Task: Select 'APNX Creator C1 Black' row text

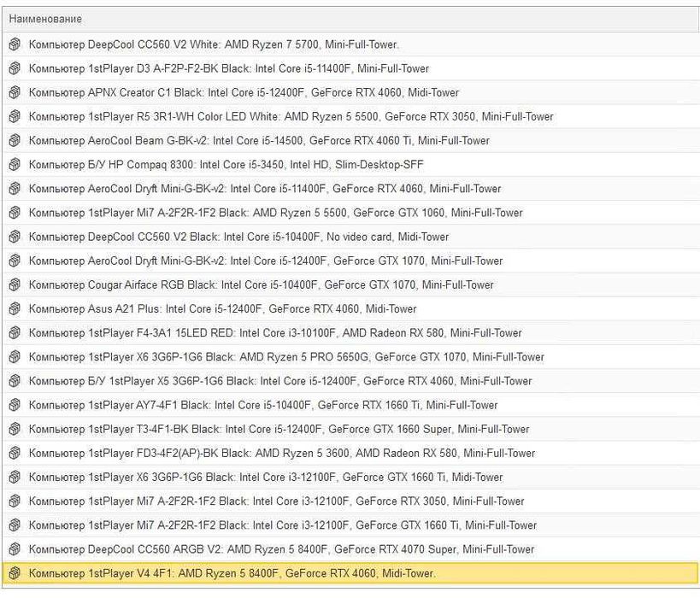Action: pos(244,93)
